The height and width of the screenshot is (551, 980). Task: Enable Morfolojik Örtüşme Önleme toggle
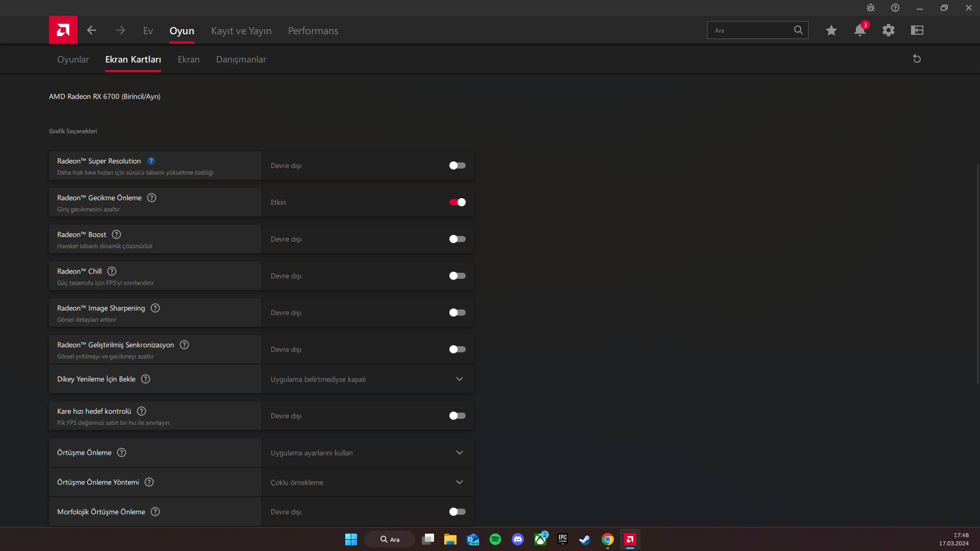(x=458, y=512)
